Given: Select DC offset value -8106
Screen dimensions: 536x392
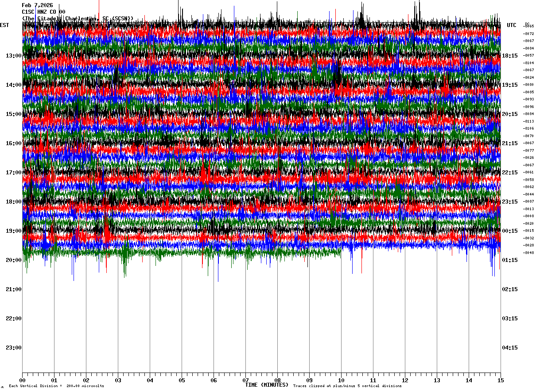Looking at the screenshot, I should (528, 129).
